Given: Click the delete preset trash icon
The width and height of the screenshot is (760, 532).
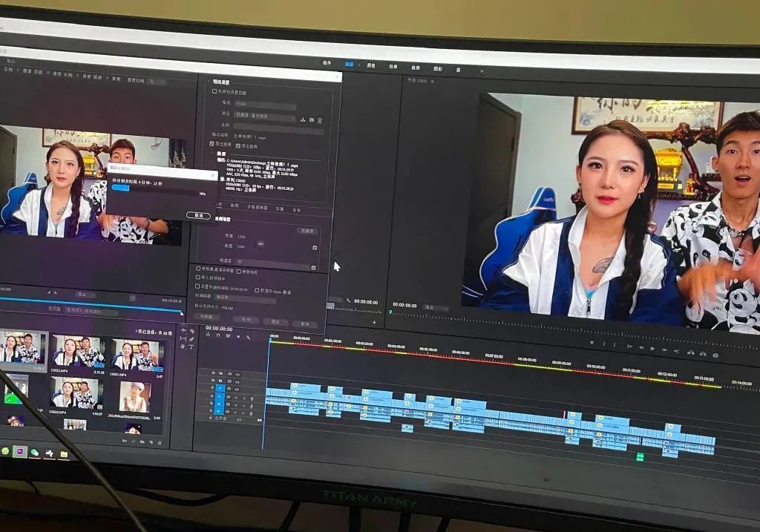Looking at the screenshot, I should click(x=319, y=121).
